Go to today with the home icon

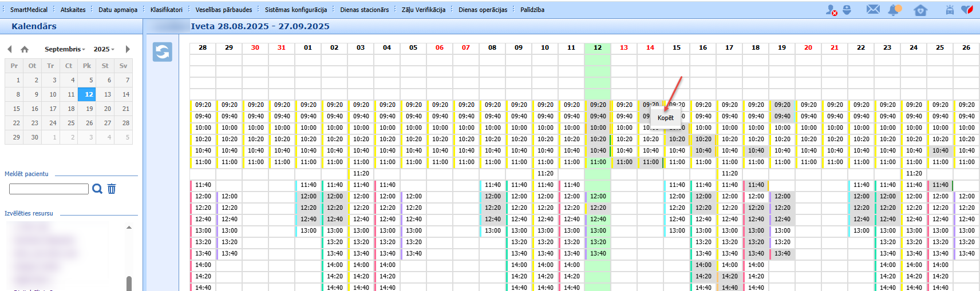tap(25, 49)
